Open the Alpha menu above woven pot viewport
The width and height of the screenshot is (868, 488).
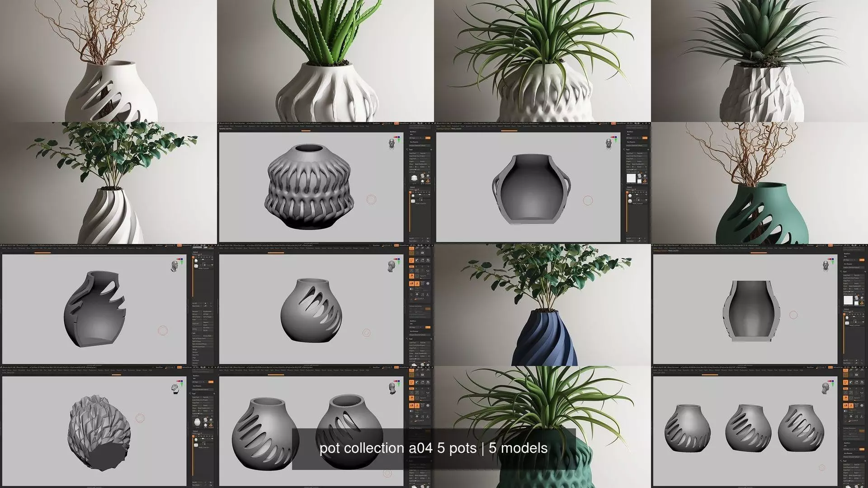point(221,126)
